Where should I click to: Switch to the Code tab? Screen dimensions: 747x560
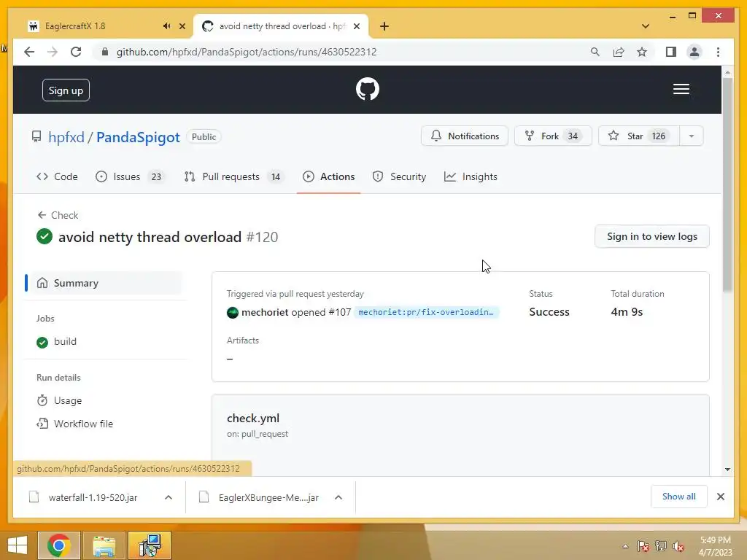click(57, 176)
